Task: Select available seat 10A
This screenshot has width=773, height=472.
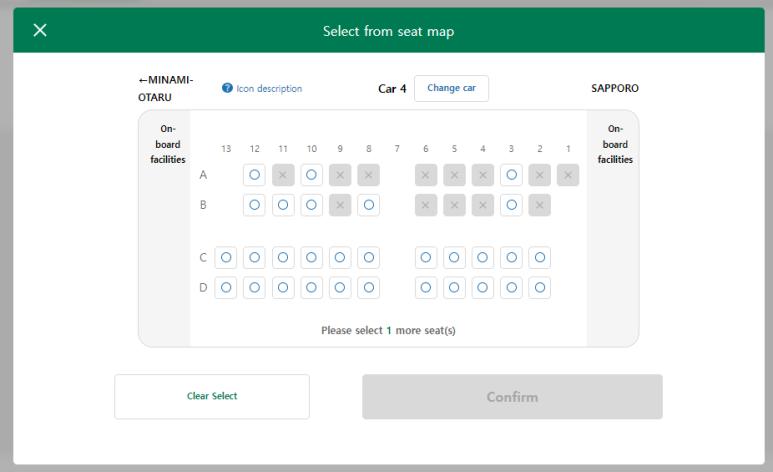Action: 311,175
